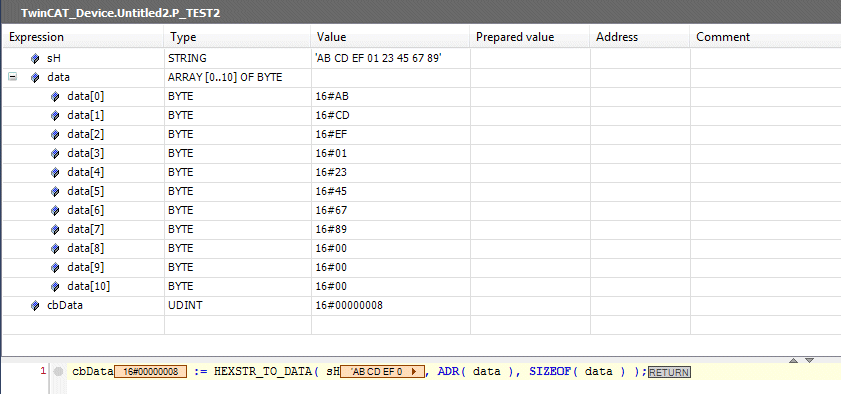Viewport: 841px width, 394px height.
Task: Click the variable icon next to data[1]
Action: coord(55,116)
